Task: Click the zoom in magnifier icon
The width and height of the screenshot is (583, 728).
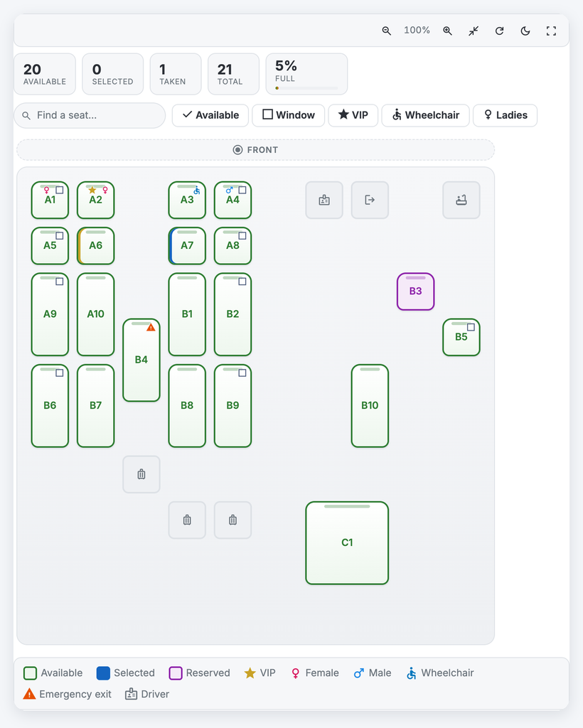Action: (x=447, y=31)
